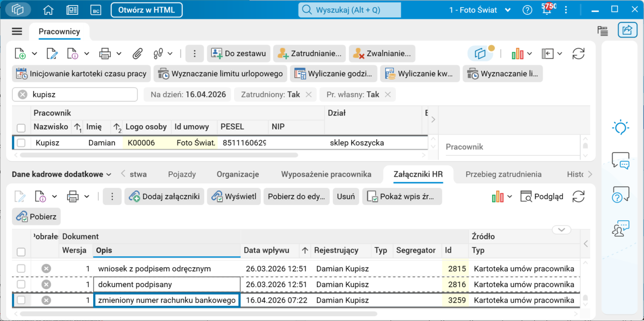The height and width of the screenshot is (321, 644).
Task: Refresh the Pracownicy employee list
Action: tap(579, 53)
